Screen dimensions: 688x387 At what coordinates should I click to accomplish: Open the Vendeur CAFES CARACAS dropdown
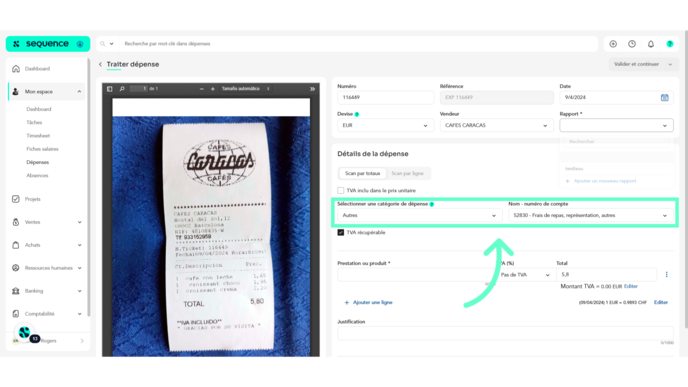point(496,125)
